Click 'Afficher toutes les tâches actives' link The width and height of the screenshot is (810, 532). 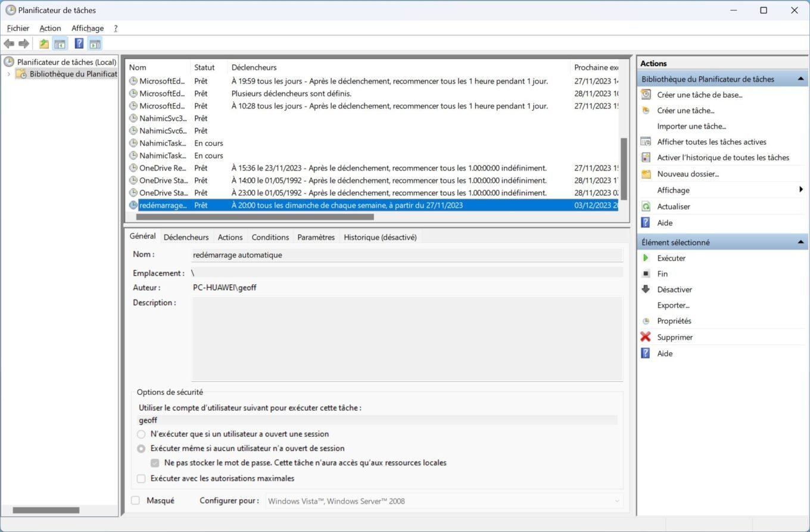[712, 142]
